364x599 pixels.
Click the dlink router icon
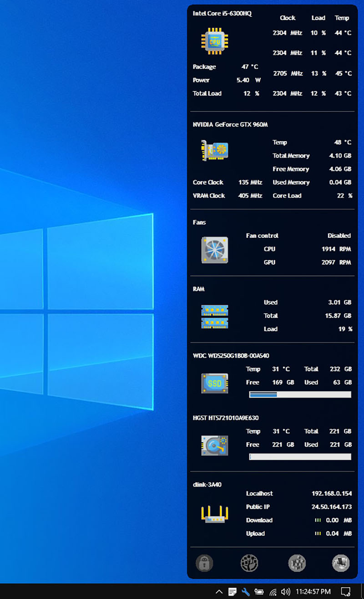click(x=214, y=513)
